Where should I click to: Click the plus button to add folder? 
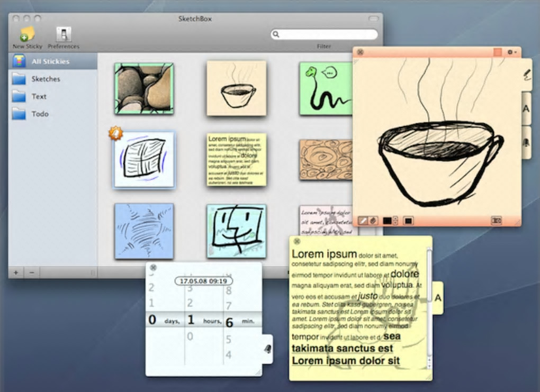pos(16,272)
